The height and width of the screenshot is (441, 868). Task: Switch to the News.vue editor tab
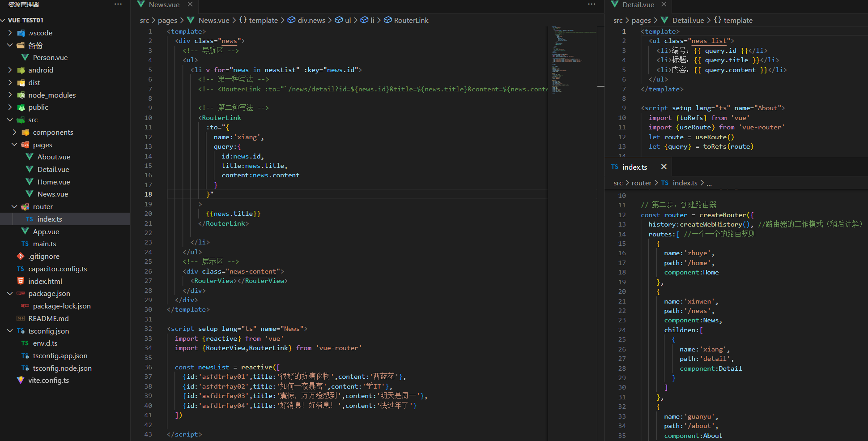click(x=164, y=4)
